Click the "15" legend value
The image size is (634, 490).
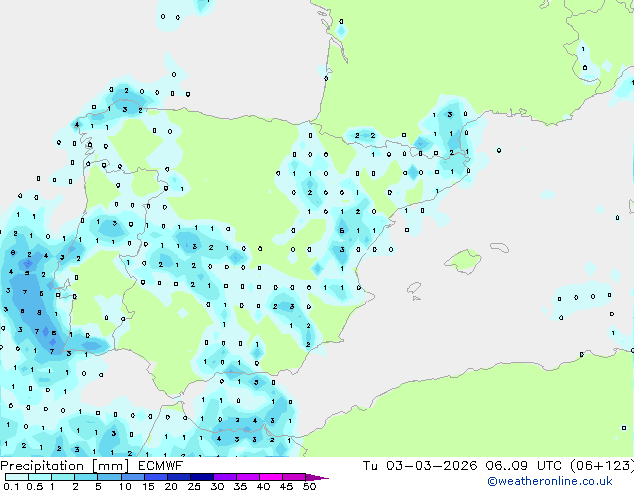(148, 486)
